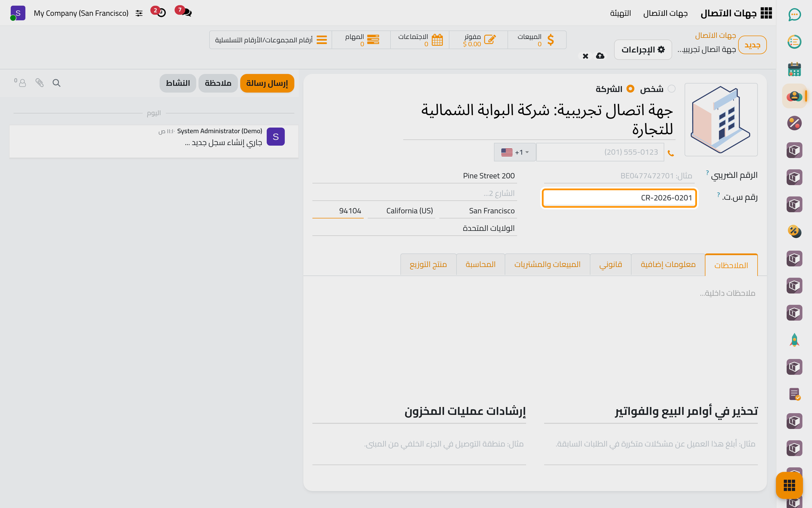Open the المحاسبة tab
The image size is (812, 508).
coord(480,265)
